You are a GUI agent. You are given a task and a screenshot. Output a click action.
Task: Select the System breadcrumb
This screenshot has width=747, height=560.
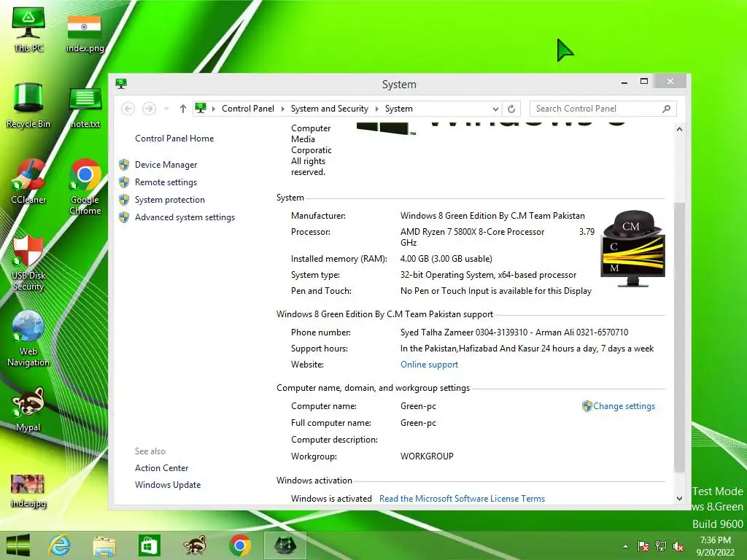click(x=399, y=109)
